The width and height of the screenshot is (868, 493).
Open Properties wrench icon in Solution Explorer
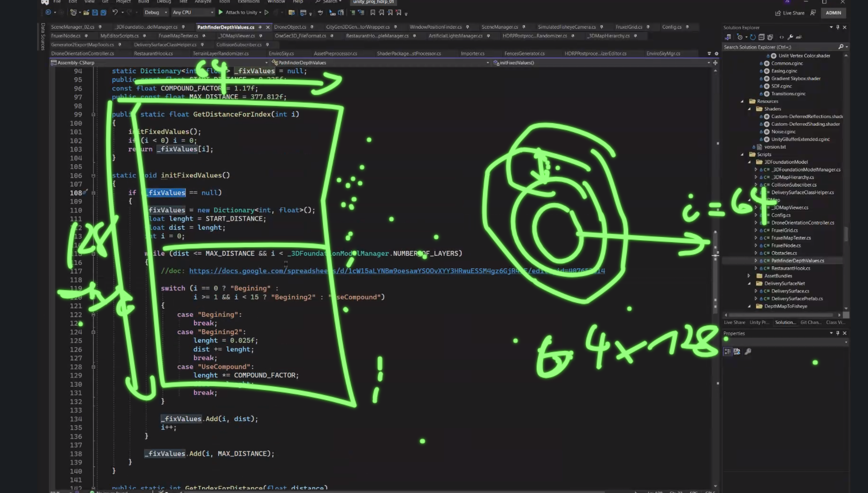[790, 37]
